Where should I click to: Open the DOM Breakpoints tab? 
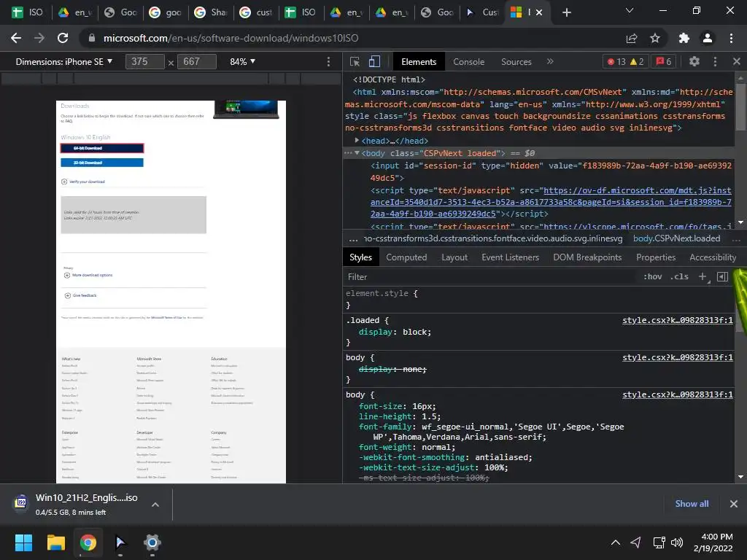click(x=587, y=257)
